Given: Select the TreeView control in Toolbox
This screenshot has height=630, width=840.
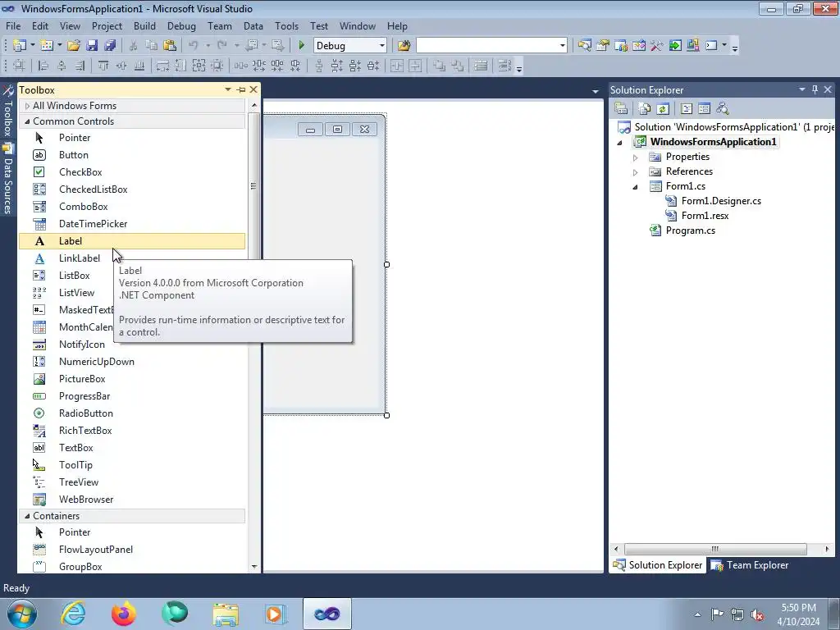Looking at the screenshot, I should point(132,482).
